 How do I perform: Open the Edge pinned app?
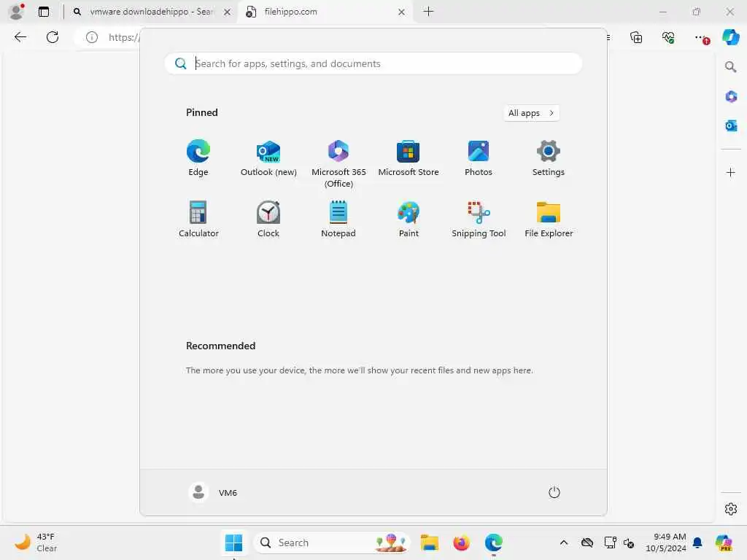(198, 158)
